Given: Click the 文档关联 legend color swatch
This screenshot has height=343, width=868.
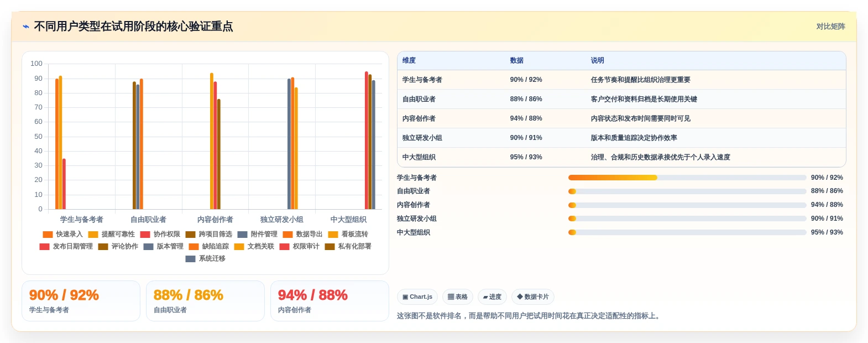Looking at the screenshot, I should click(239, 247).
